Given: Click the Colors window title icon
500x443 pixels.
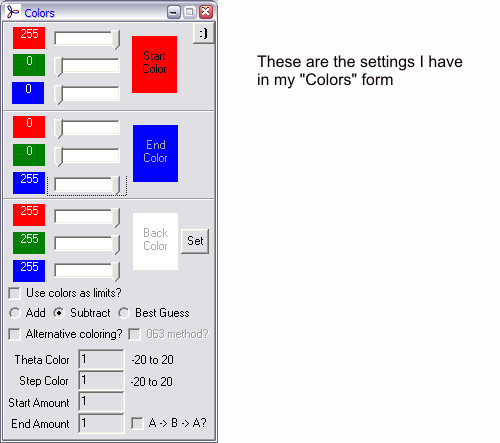Looking at the screenshot, I should point(13,12).
